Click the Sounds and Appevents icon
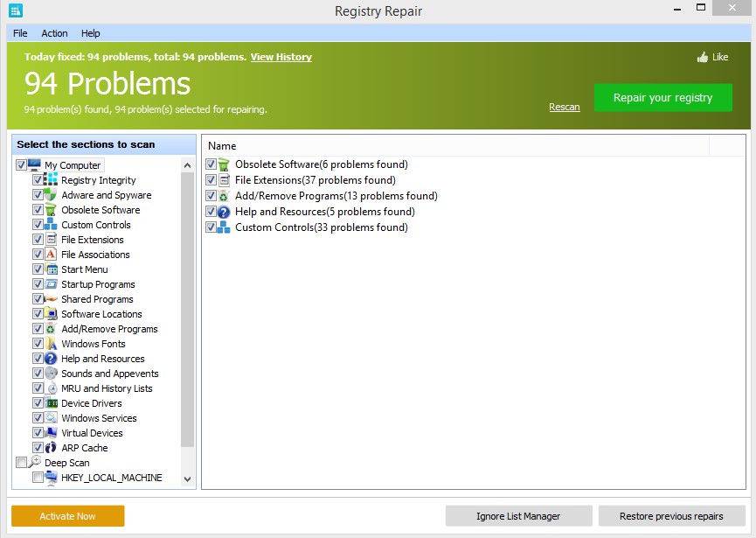The width and height of the screenshot is (756, 538). 51,373
